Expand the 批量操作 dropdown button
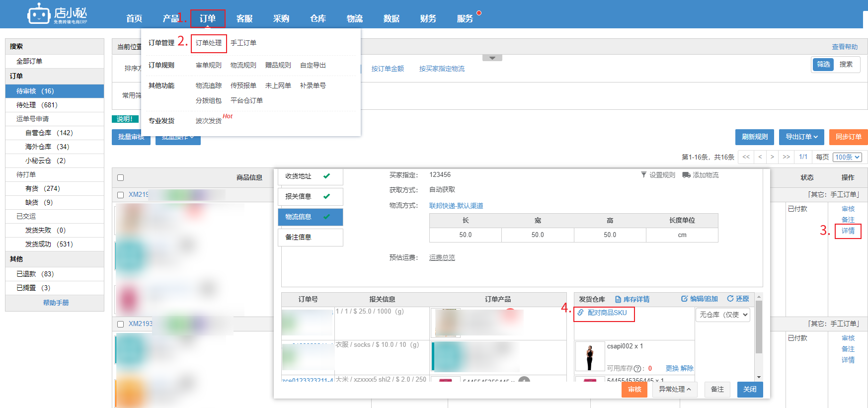The height and width of the screenshot is (408, 868). point(178,138)
